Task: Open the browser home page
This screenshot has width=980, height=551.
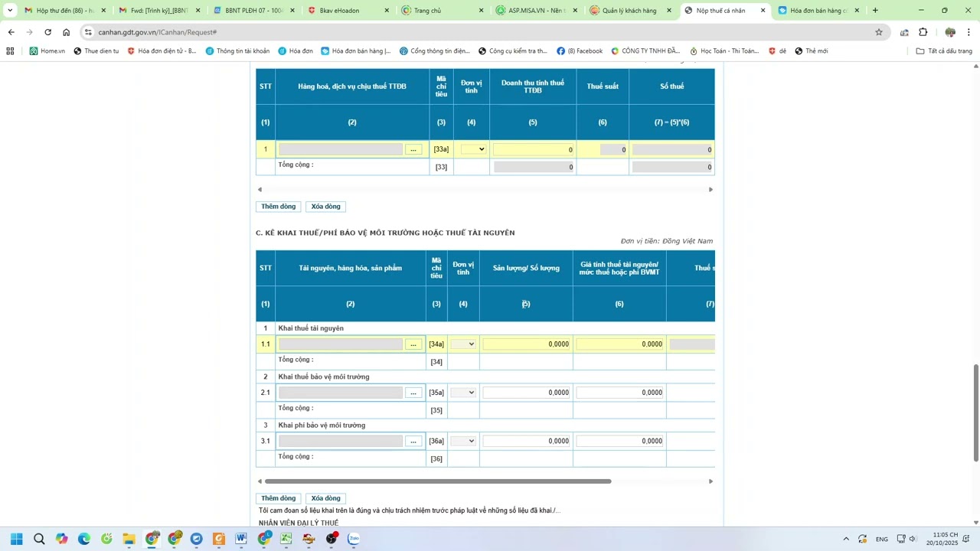Action: tap(67, 32)
